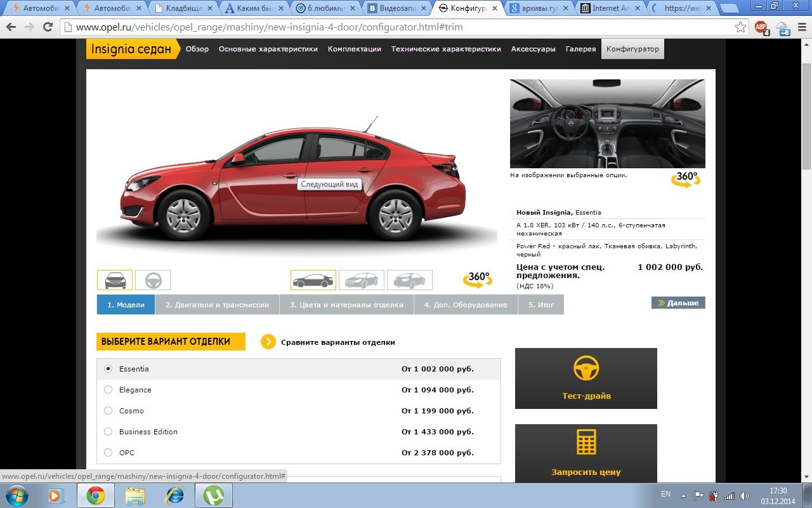812x508 pixels.
Task: Click the power plug battery tray icon
Action: point(714,495)
